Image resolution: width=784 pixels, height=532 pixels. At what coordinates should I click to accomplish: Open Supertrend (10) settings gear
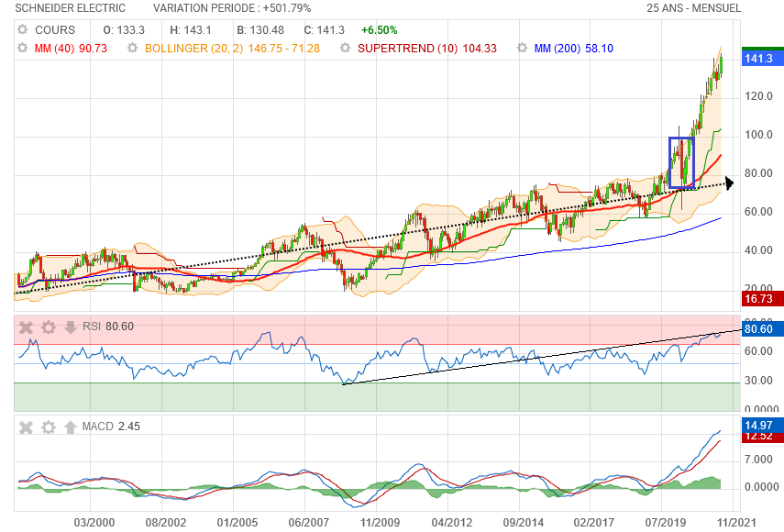346,48
